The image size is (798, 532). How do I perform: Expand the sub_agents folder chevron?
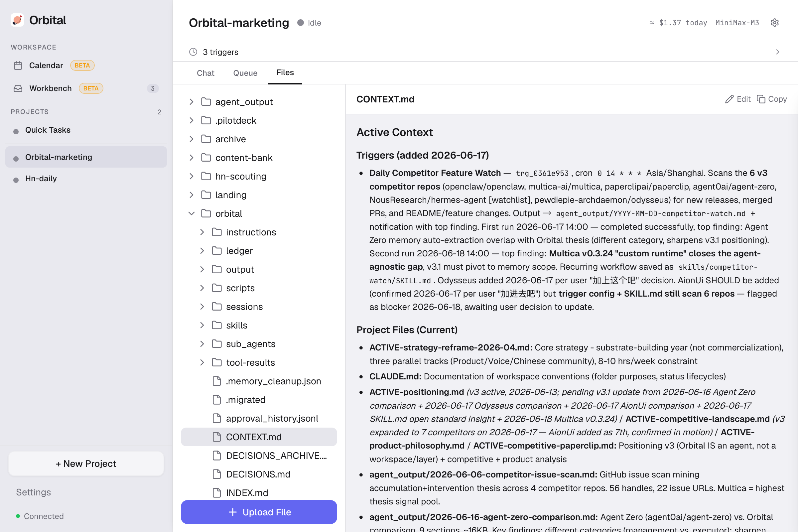(202, 344)
